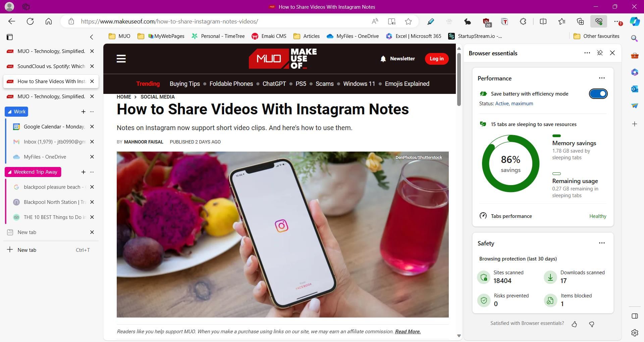Collapse the Work tab group
This screenshot has width=644, height=342.
coord(16,112)
